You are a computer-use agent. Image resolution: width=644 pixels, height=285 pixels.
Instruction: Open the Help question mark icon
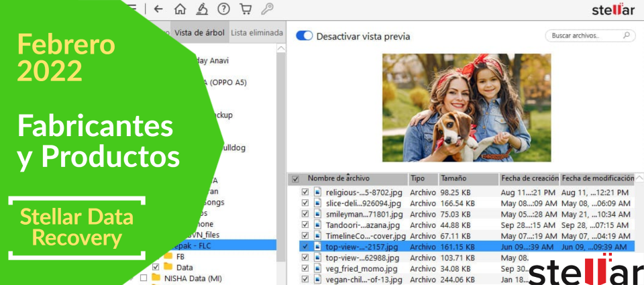(x=223, y=9)
